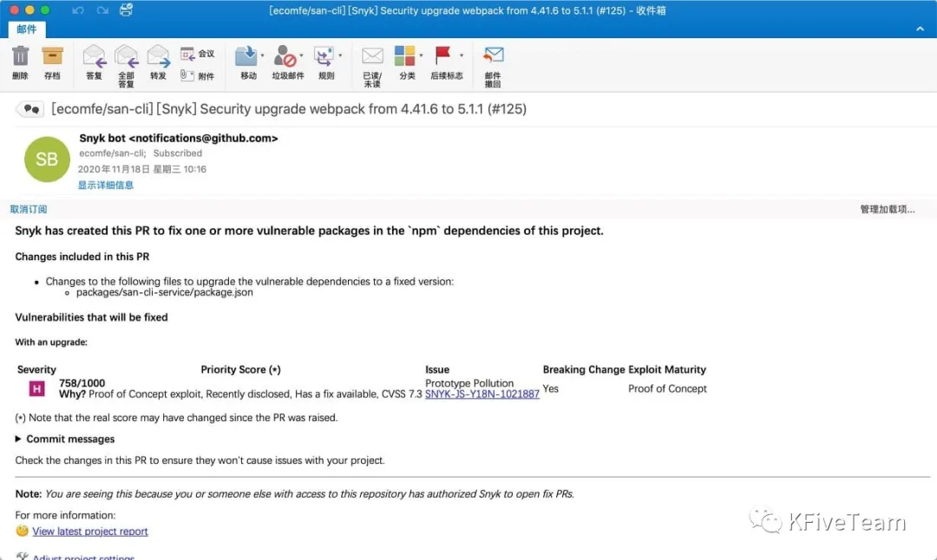937x560 pixels.
Task: Click the 2020年11月18日 date line
Action: coord(142,169)
